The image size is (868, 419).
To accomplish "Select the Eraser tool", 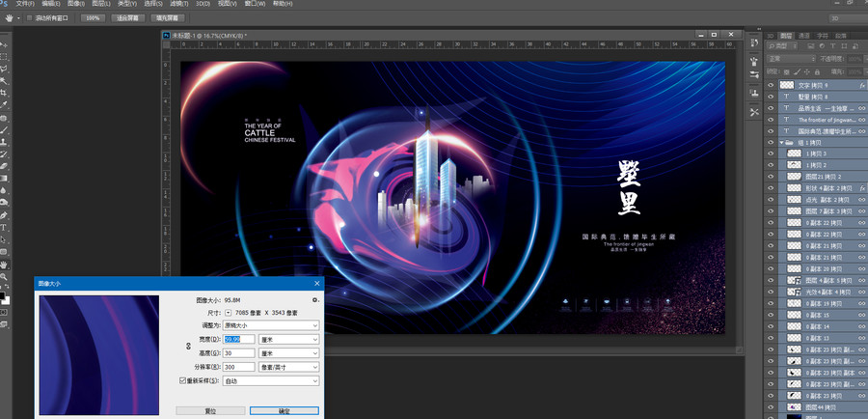I will [x=4, y=166].
